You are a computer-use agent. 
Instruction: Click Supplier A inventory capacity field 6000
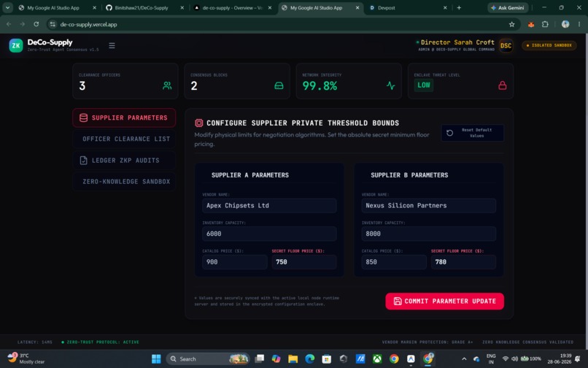[269, 234]
